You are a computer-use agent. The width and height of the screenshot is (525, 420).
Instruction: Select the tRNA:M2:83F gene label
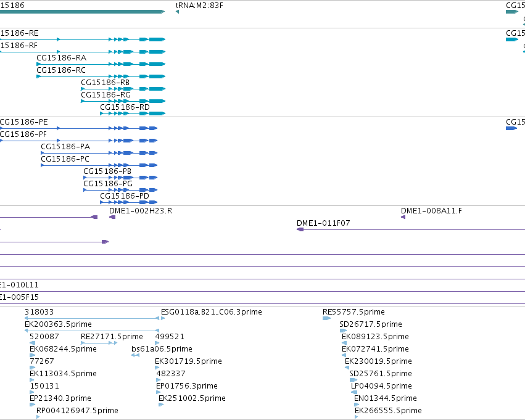coord(199,6)
